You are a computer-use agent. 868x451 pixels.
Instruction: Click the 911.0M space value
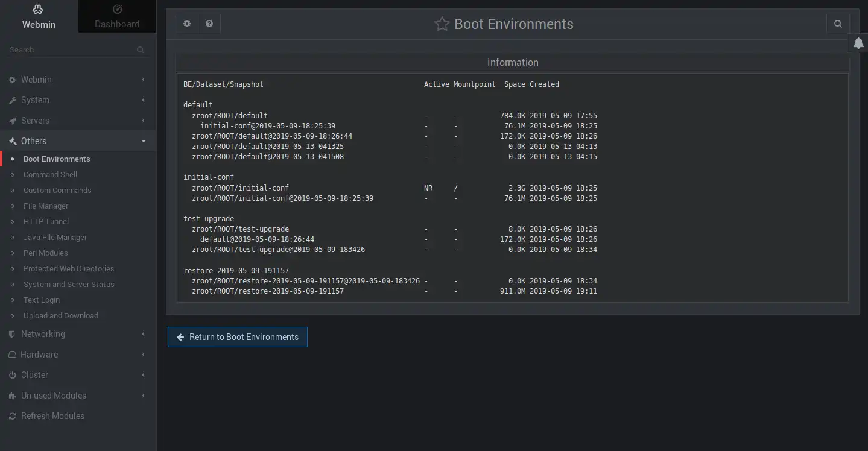coord(513,291)
